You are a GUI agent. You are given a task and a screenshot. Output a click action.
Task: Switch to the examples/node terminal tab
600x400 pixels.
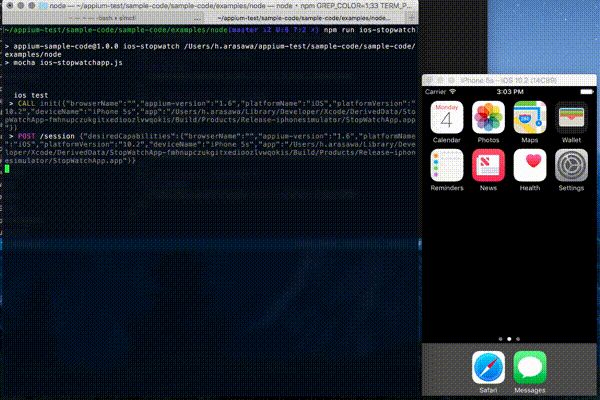(x=304, y=18)
